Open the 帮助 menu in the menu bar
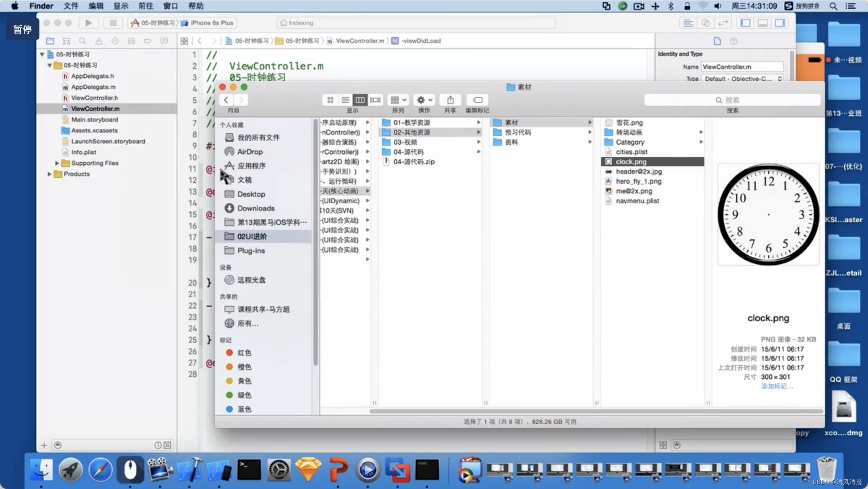Viewport: 868px width, 489px height. [196, 6]
